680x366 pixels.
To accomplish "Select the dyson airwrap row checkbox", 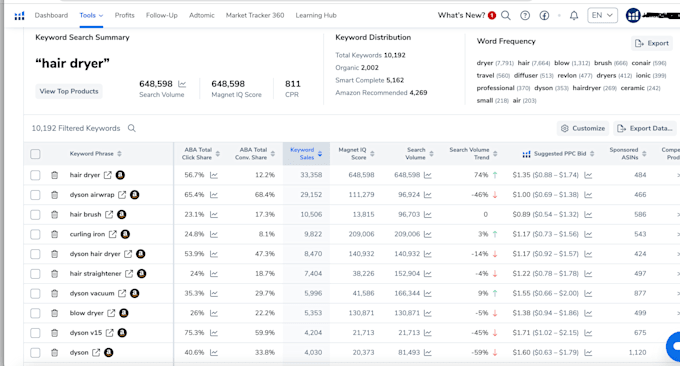I will click(36, 195).
